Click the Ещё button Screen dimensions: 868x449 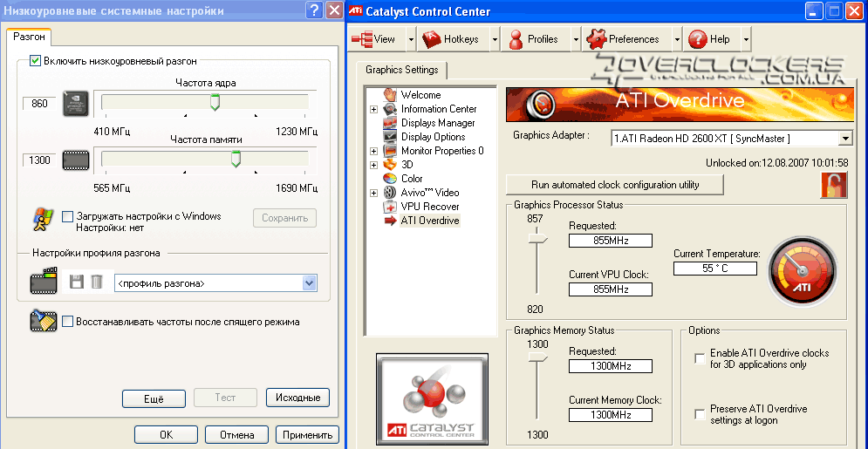pos(154,398)
